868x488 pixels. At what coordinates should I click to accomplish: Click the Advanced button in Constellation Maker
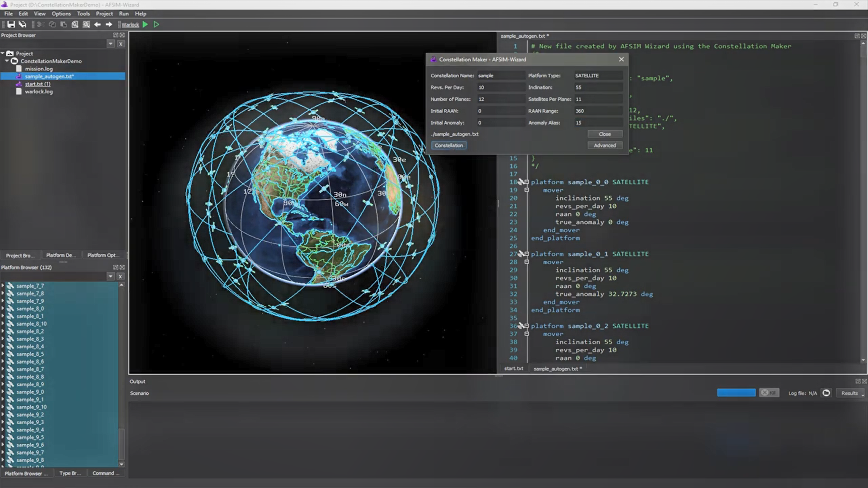tap(604, 145)
